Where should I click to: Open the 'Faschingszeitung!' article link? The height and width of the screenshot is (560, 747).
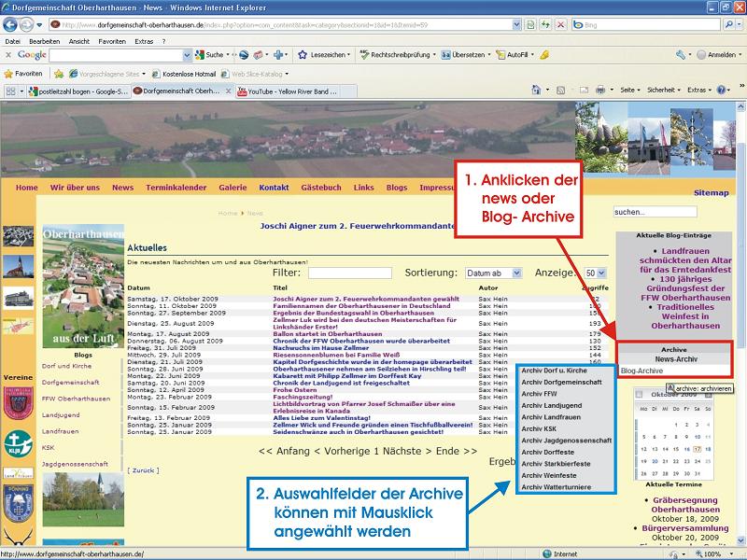[x=303, y=397]
